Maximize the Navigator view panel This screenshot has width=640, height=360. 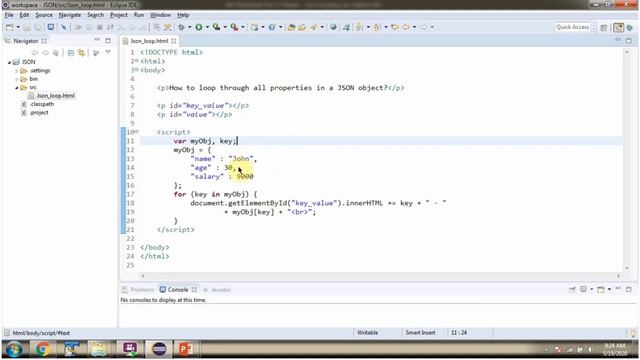tap(108, 40)
